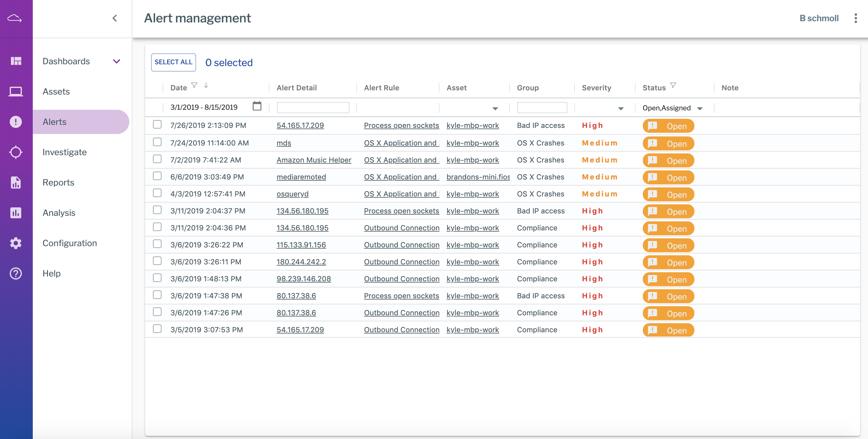Click the Investigate crosshair icon

16,152
